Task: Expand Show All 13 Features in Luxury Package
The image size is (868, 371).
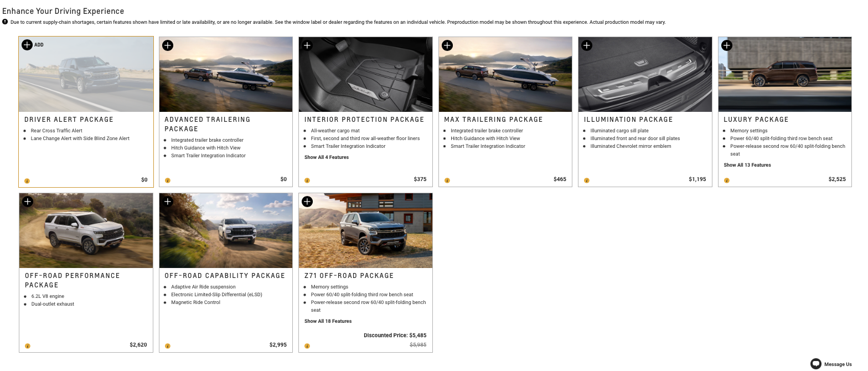Action: (747, 165)
